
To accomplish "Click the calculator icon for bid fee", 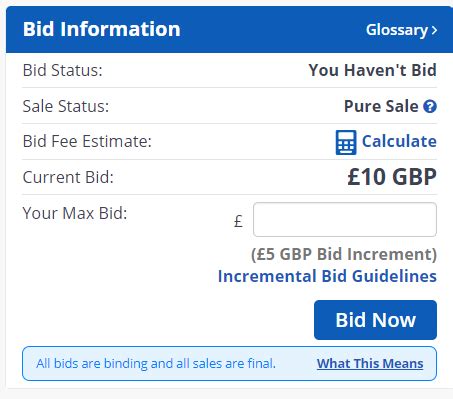I will pos(346,142).
